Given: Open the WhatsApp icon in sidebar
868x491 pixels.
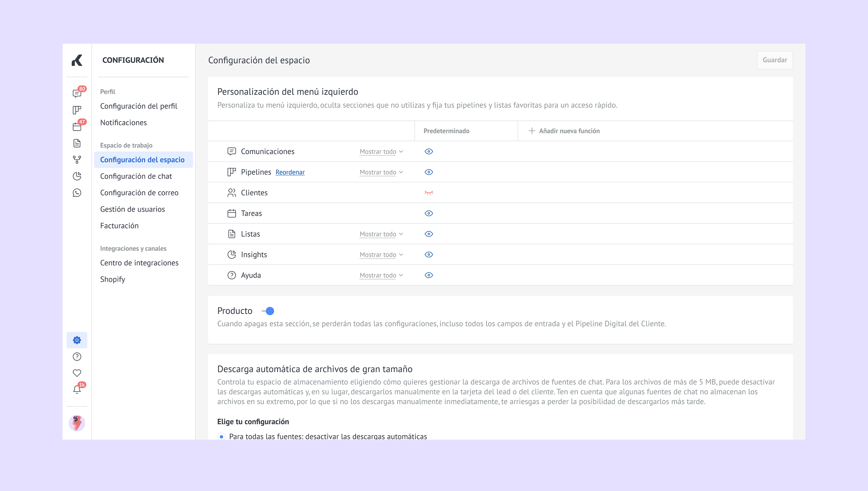Looking at the screenshot, I should [77, 193].
